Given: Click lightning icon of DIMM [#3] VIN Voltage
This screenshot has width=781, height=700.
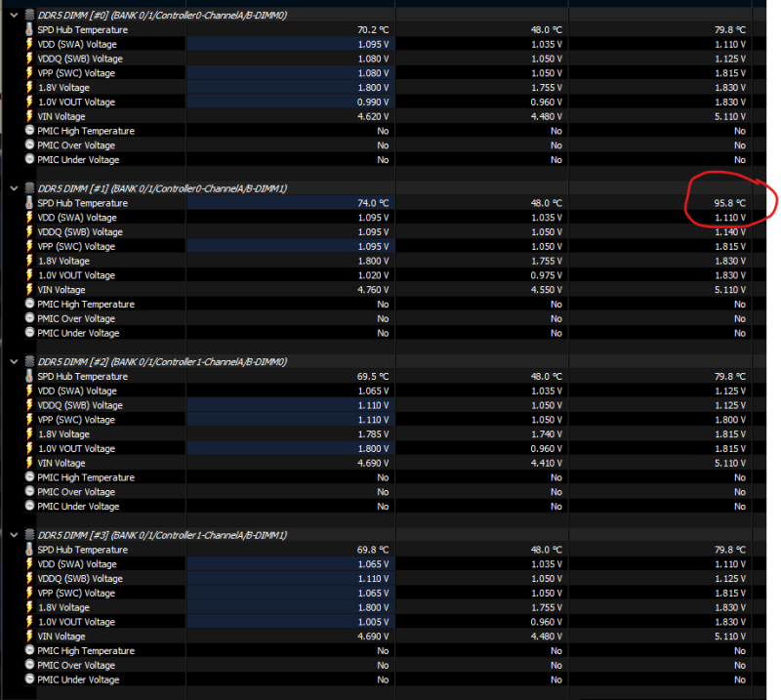Looking at the screenshot, I should pyautogui.click(x=29, y=637).
